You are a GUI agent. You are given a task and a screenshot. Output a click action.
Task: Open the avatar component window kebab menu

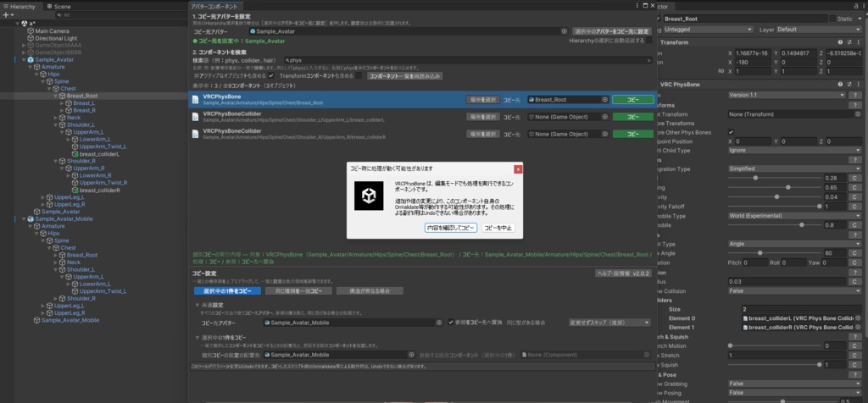pos(637,6)
